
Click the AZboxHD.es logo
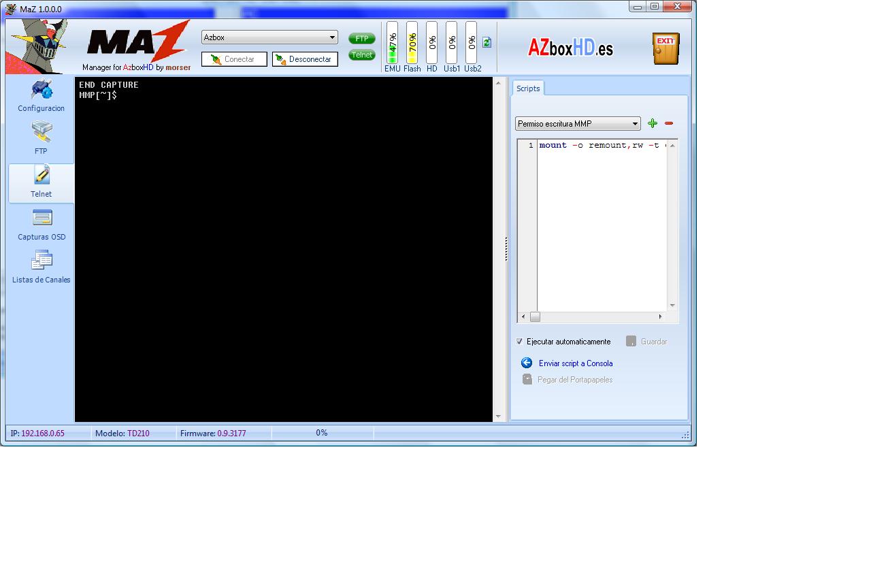point(570,47)
